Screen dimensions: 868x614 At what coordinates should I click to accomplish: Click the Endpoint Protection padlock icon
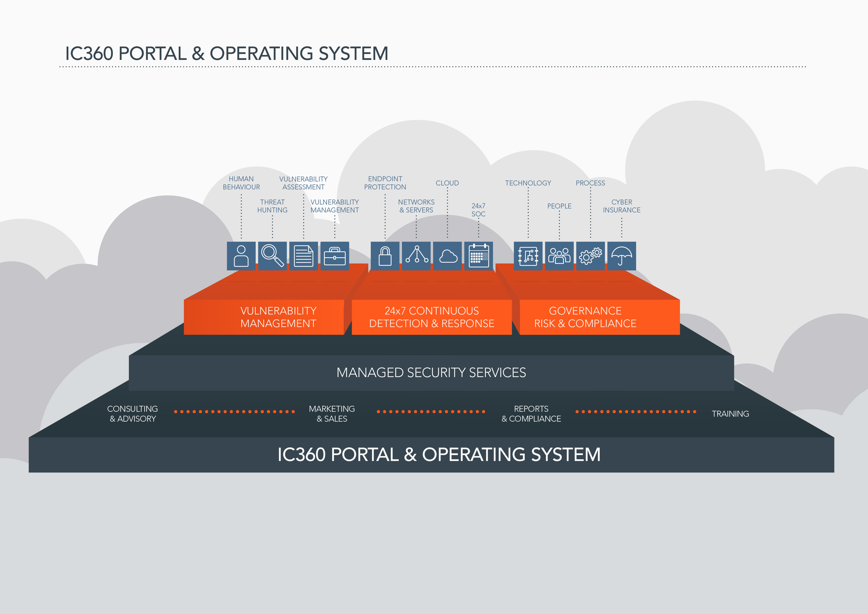[385, 256]
